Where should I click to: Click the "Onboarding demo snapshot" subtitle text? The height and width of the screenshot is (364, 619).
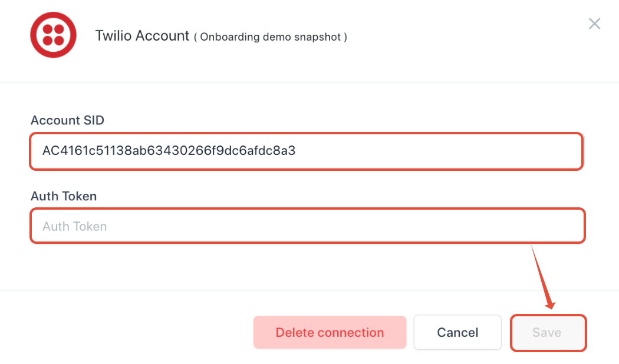click(x=271, y=37)
